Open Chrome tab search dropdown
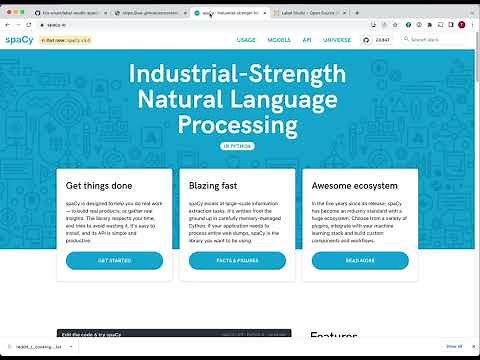 tap(472, 13)
